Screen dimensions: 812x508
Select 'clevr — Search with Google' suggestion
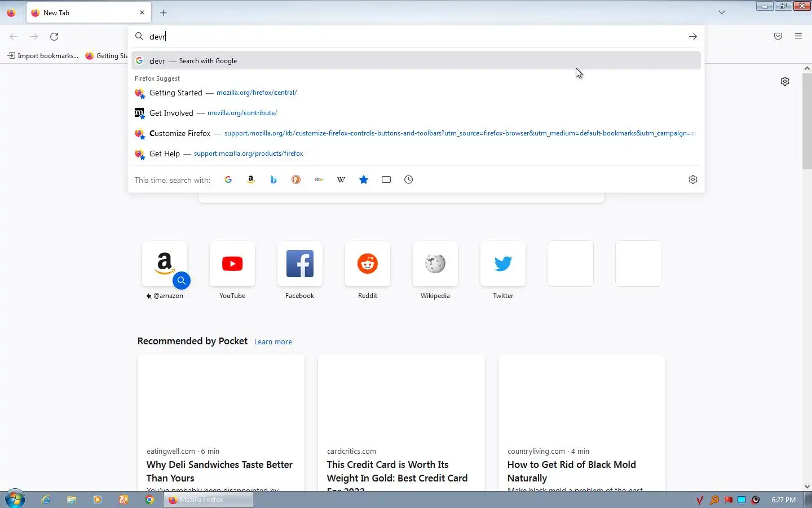click(x=416, y=61)
